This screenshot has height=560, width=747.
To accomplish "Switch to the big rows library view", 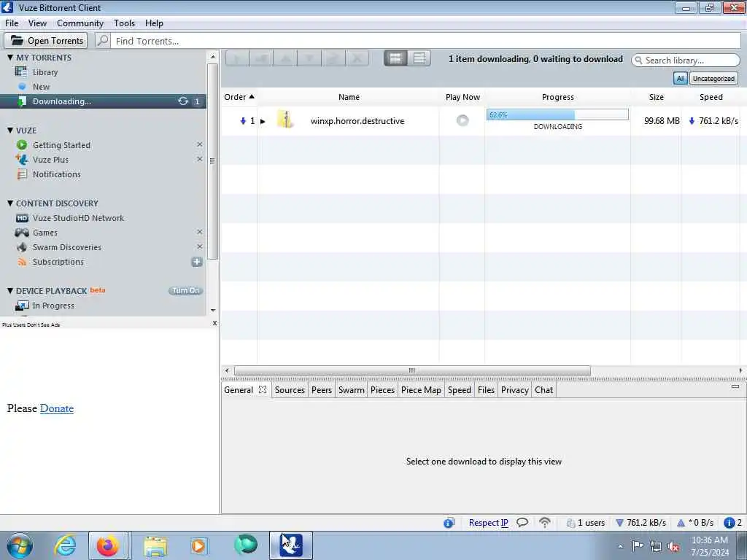I will pyautogui.click(x=395, y=58).
